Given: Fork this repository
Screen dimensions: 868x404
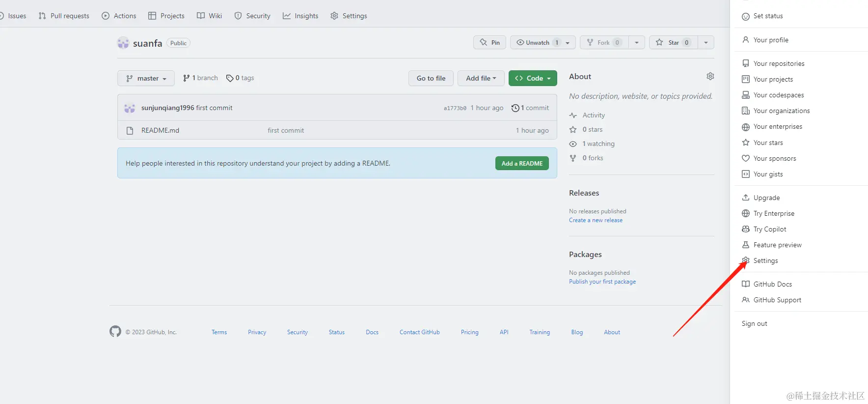Looking at the screenshot, I should pos(604,42).
